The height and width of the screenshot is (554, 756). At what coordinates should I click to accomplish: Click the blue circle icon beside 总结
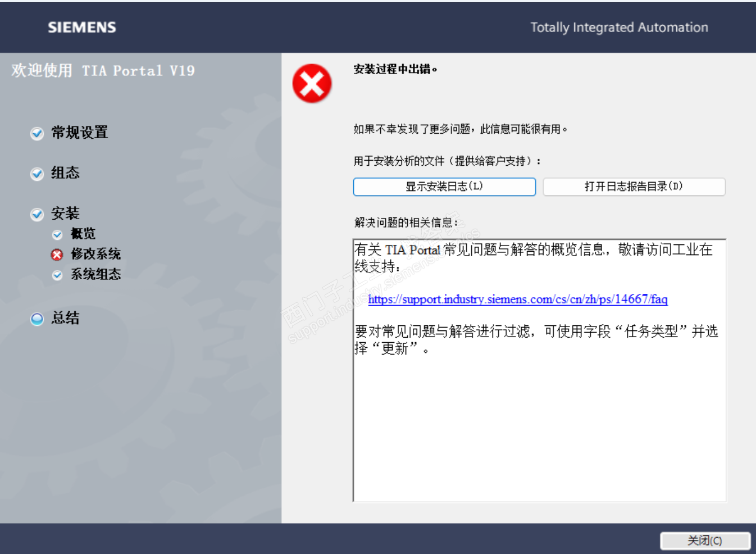point(37,319)
